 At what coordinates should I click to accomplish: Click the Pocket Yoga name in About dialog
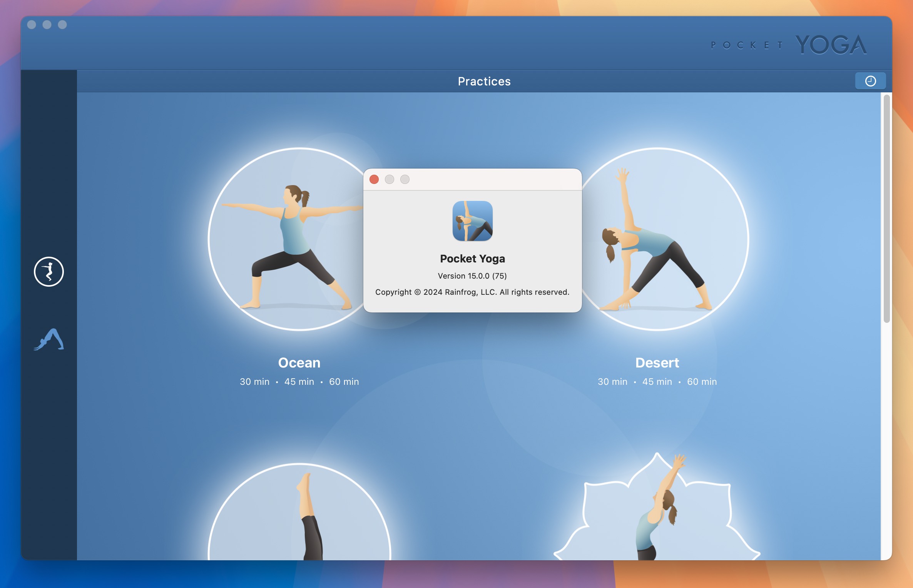(x=472, y=259)
